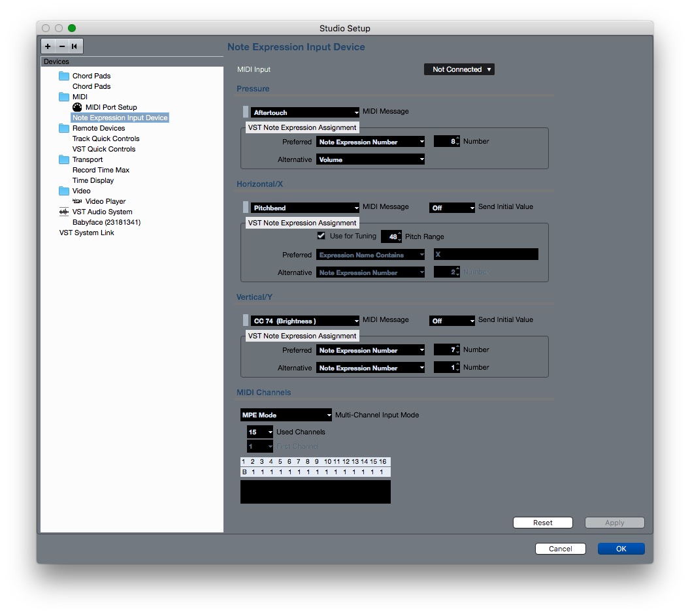Image resolution: width=690 pixels, height=616 pixels.
Task: Select VST System Link item
Action: pos(86,233)
